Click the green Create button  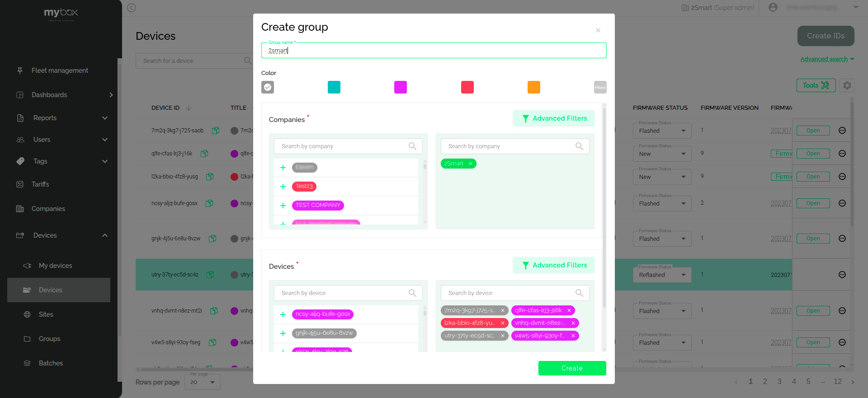click(x=572, y=368)
